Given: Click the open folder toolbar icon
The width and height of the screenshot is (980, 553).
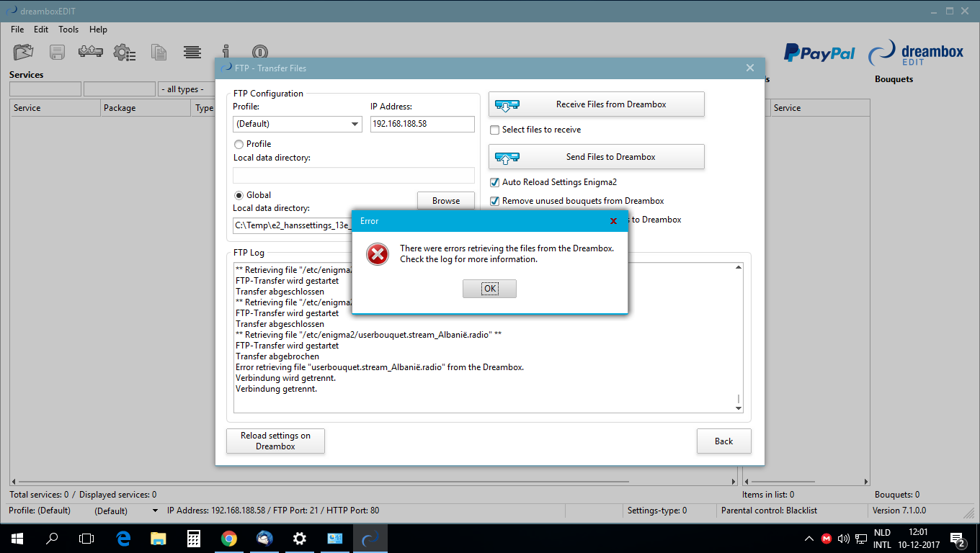Looking at the screenshot, I should (x=24, y=53).
